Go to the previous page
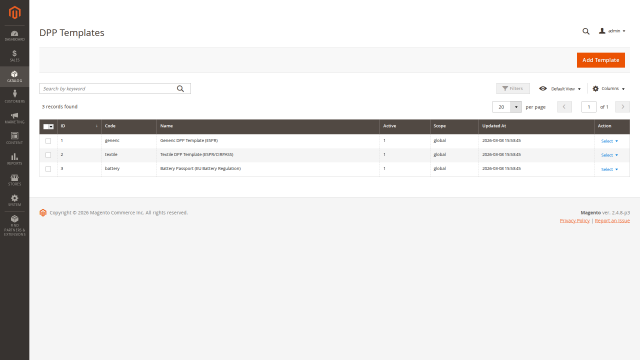 (x=564, y=107)
